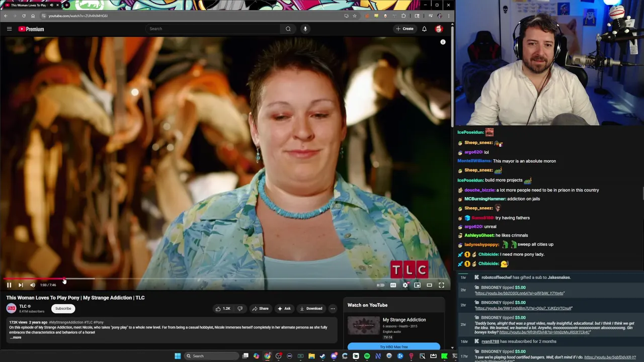The height and width of the screenshot is (362, 644).
Task: Open the Create menu
Action: [405, 29]
